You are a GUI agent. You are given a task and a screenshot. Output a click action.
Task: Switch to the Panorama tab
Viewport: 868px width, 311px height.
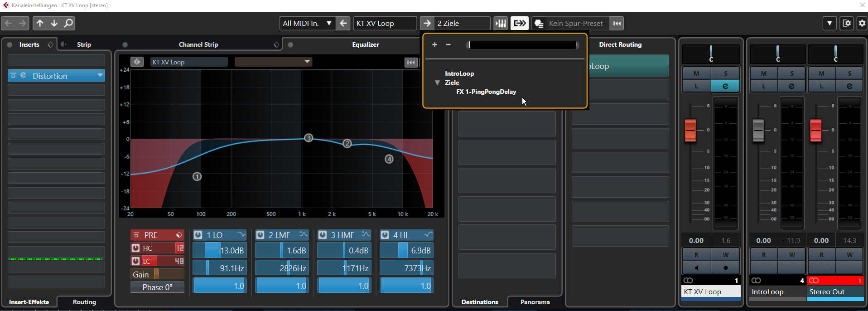[x=535, y=302]
